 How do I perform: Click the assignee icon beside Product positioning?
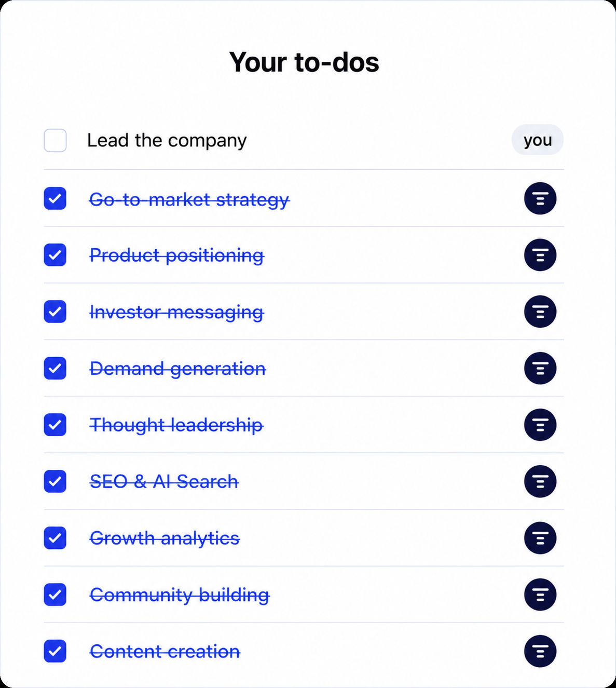coord(540,255)
